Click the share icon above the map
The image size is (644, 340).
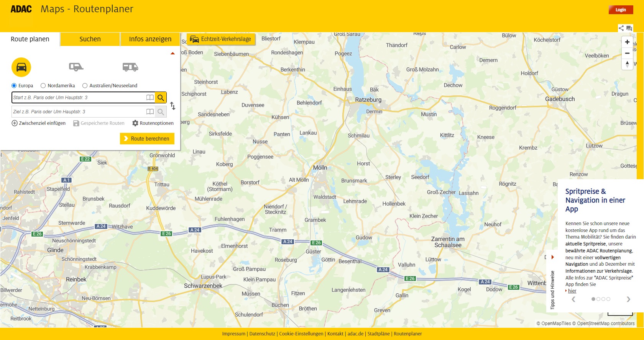(621, 28)
